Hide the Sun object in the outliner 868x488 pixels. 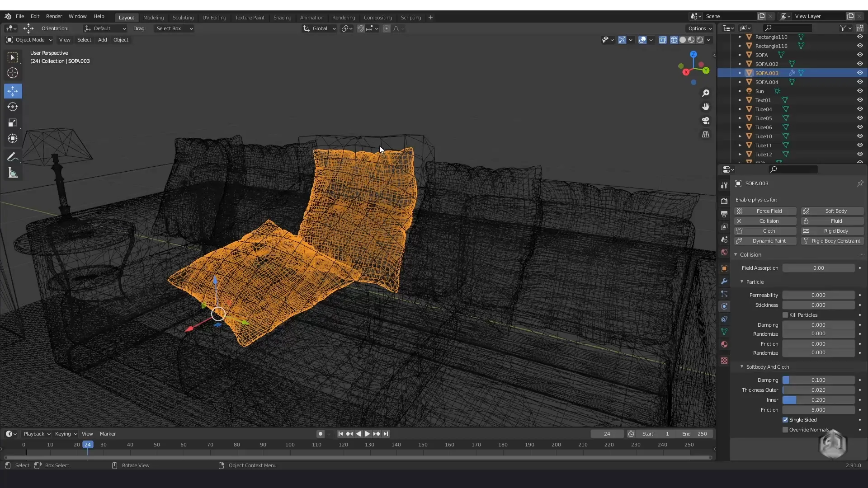point(860,91)
